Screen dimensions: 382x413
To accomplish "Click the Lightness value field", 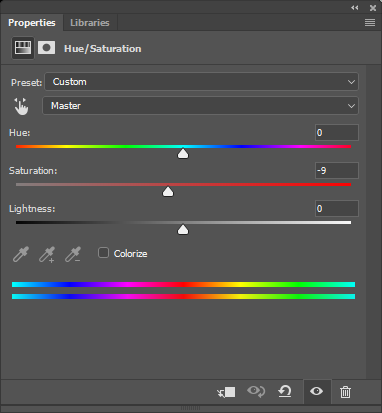I will (x=337, y=209).
